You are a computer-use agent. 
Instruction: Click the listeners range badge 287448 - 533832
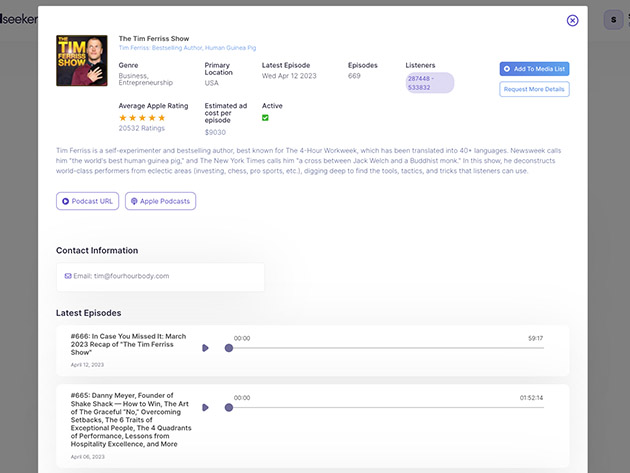430,83
